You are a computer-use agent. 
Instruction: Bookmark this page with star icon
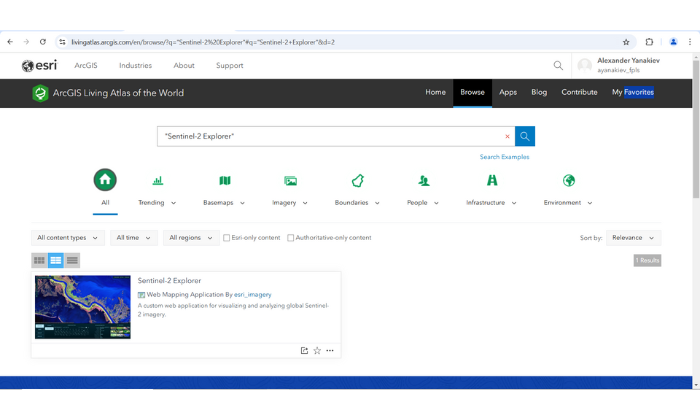click(626, 42)
